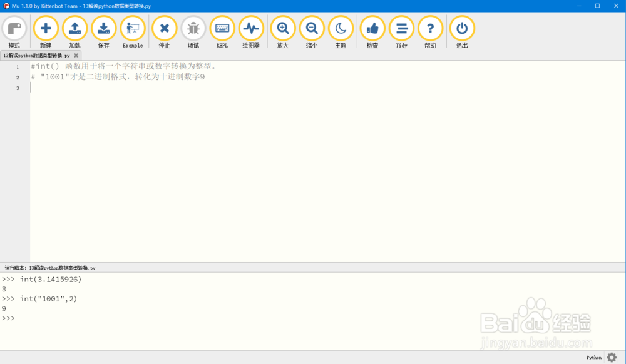The image size is (626, 364).
Task: Minimize the Mu window
Action: pyautogui.click(x=579, y=6)
